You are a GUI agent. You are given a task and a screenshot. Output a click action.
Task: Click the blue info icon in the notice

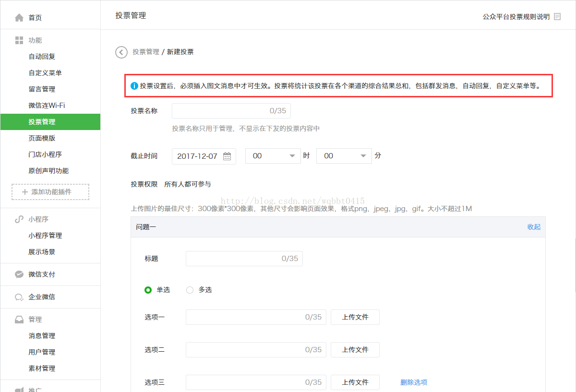[x=134, y=86]
